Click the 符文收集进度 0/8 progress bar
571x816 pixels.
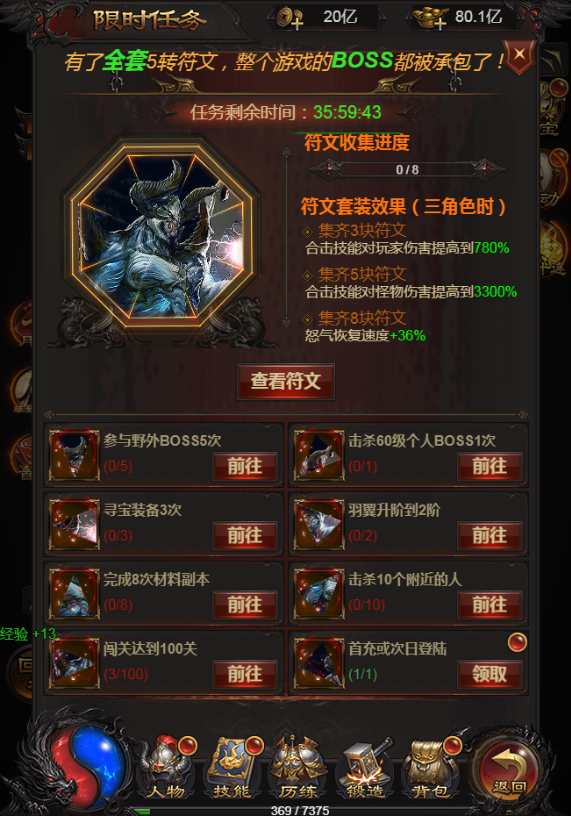click(407, 169)
